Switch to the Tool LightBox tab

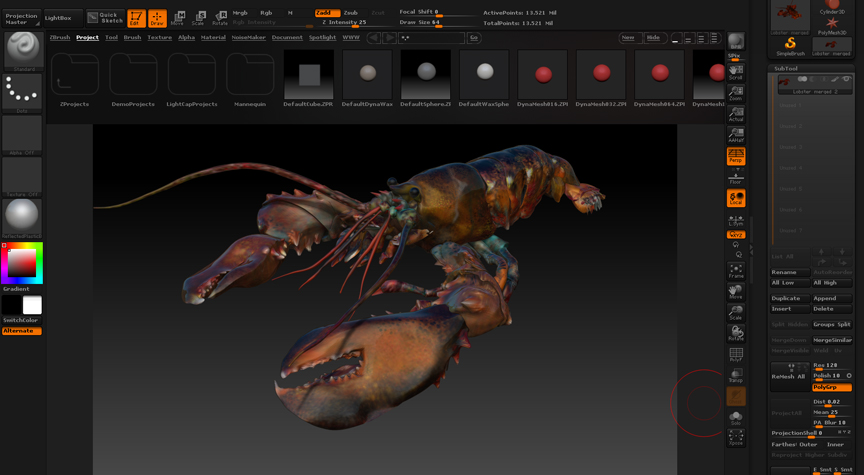111,37
